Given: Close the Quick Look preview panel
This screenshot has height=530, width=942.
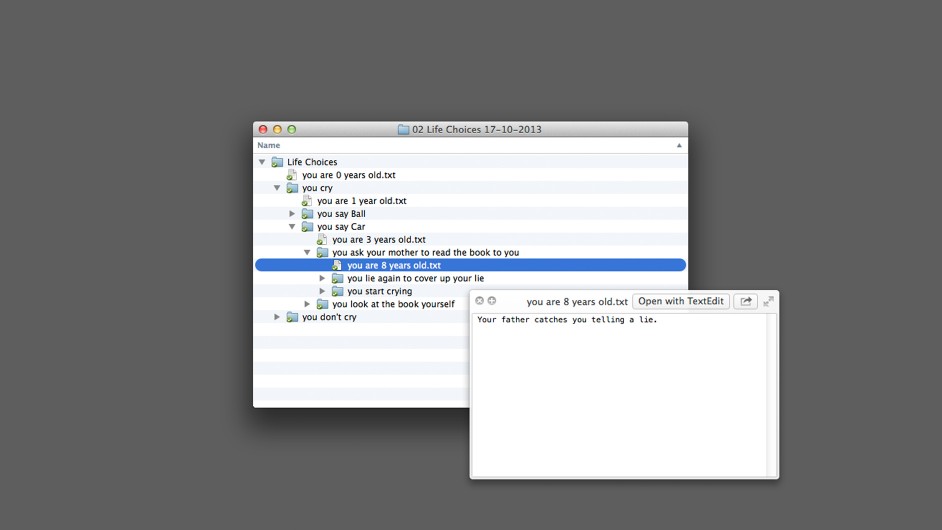Looking at the screenshot, I should (x=479, y=301).
